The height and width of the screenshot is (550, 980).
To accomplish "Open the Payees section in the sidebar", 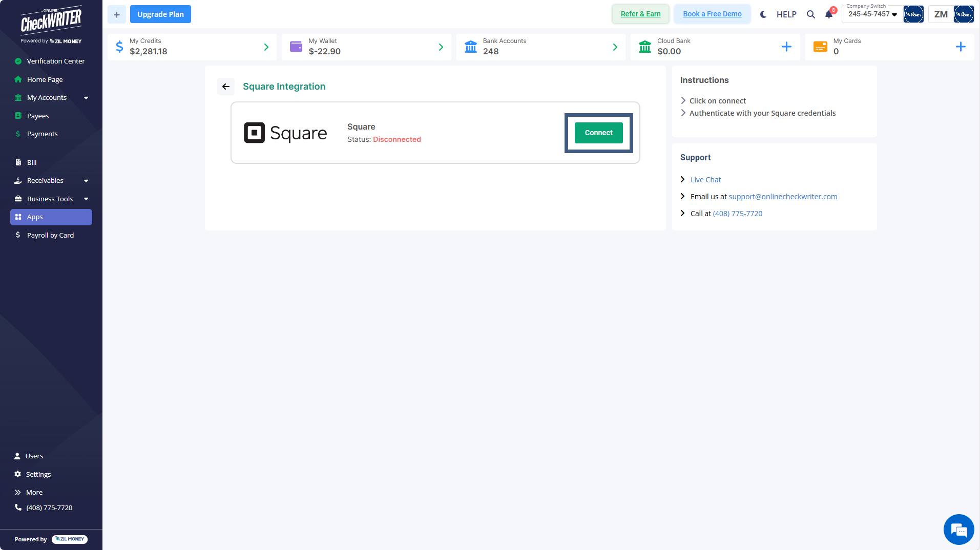I will [x=37, y=116].
